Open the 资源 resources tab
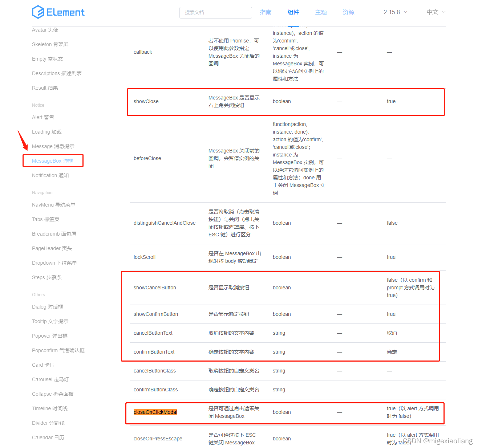Viewport: 478px width, 448px height. (348, 12)
